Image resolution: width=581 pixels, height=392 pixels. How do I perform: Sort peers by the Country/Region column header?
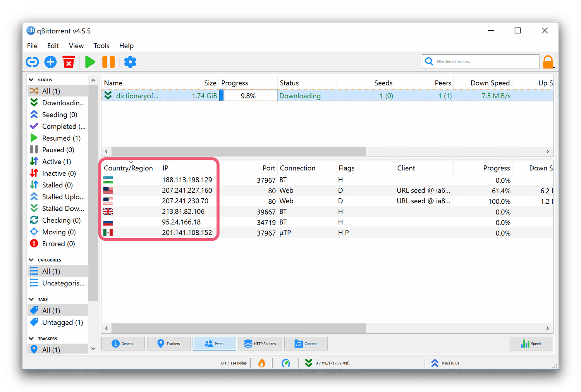point(128,168)
